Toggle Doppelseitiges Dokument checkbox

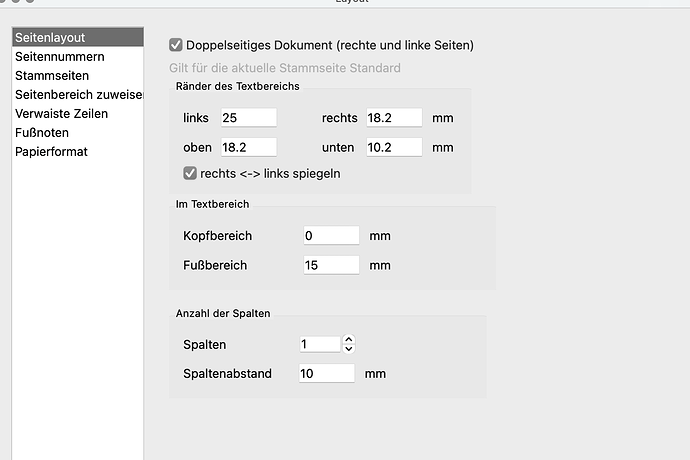(176, 45)
